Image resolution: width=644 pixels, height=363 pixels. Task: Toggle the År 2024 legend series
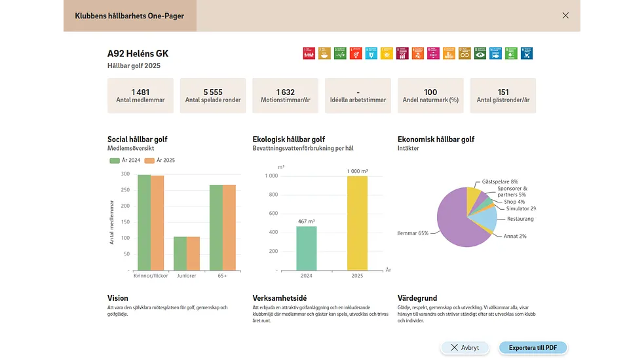125,160
